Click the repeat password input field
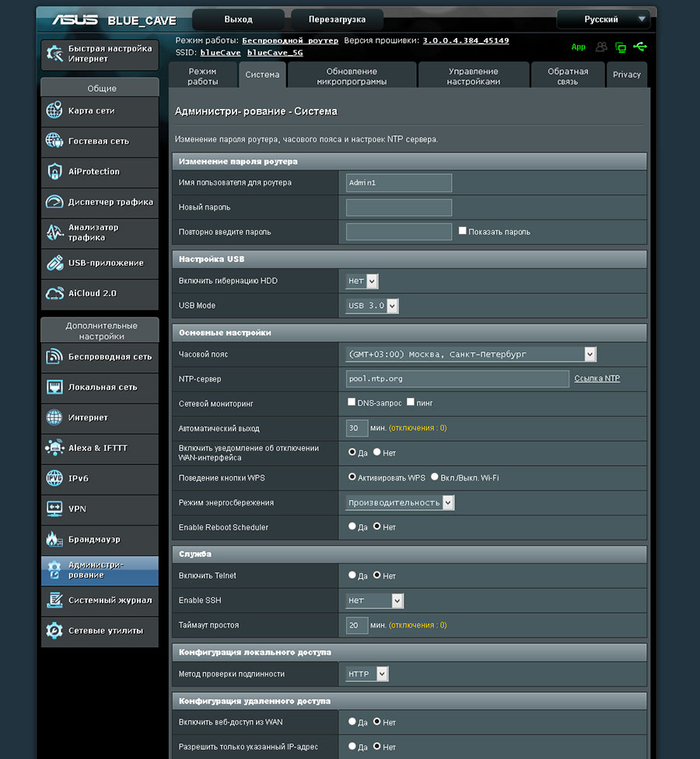This screenshot has width=700, height=759. (x=399, y=232)
